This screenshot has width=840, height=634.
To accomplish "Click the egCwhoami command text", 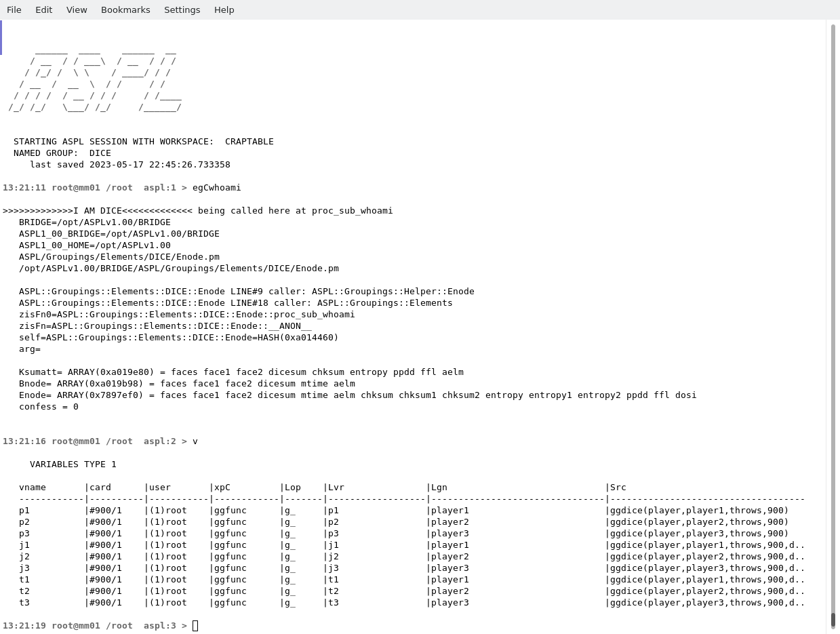I will click(x=216, y=188).
